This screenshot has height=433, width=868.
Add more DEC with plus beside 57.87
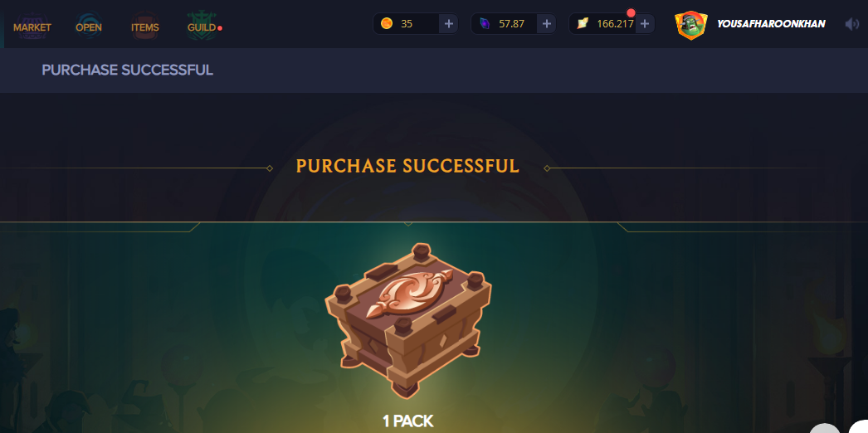click(546, 24)
